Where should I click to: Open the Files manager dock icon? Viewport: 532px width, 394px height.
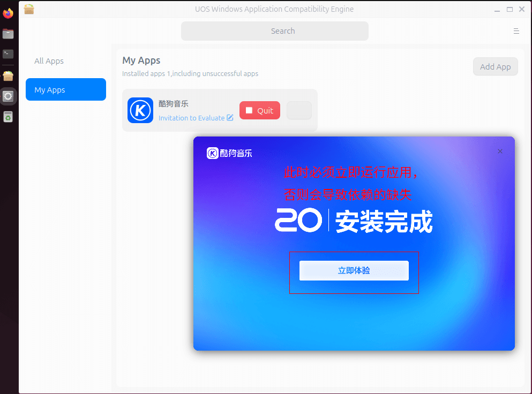(8, 34)
